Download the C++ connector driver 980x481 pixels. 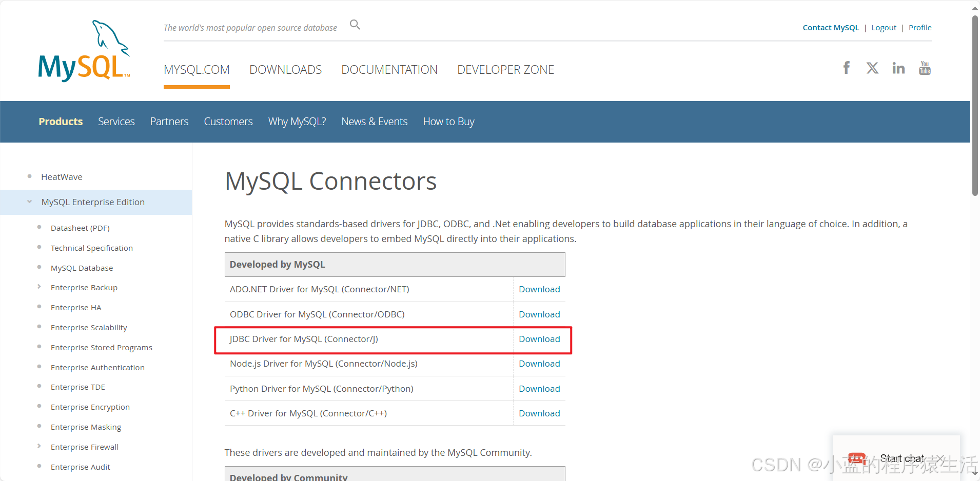point(539,413)
